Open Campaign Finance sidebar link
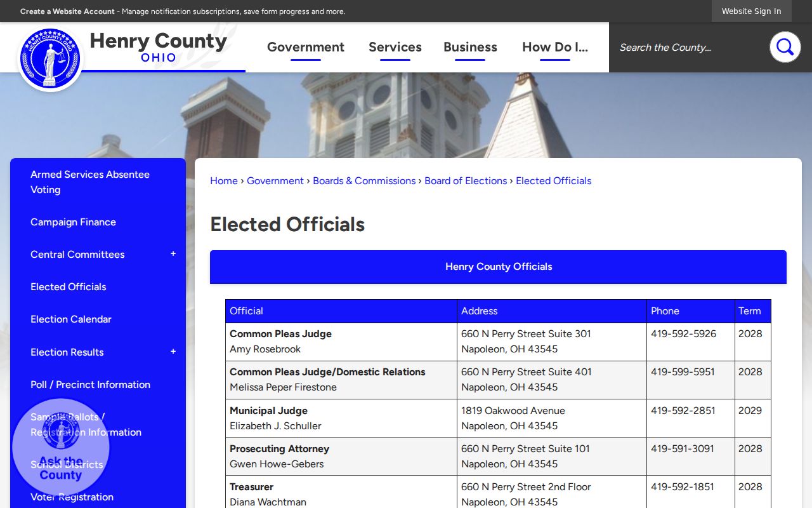This screenshot has width=812, height=508. point(73,222)
